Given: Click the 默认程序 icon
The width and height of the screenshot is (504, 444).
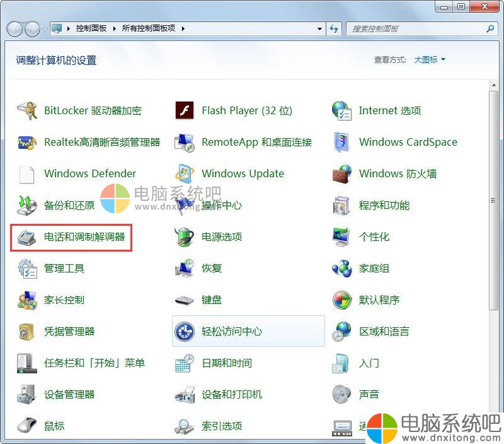Looking at the screenshot, I should 341,300.
